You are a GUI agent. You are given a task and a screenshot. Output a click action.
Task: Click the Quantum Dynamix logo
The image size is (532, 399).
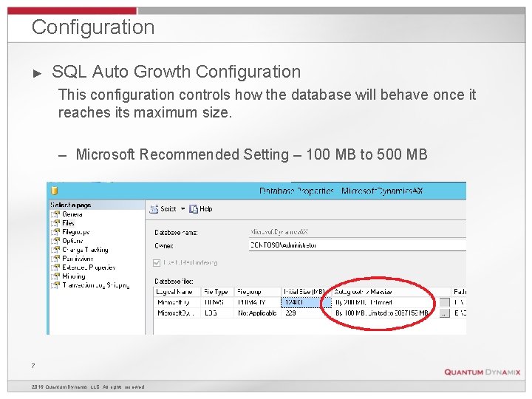(x=482, y=372)
